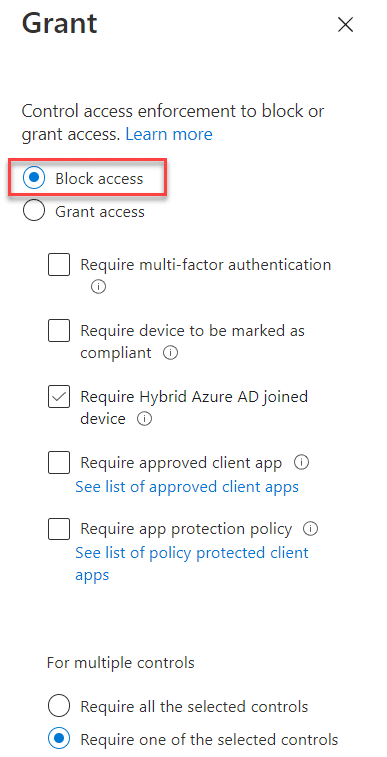Screen dimensions: 387x757
Task: Uncheck Require Hybrid Azure AD joined device
Action: coord(59,396)
